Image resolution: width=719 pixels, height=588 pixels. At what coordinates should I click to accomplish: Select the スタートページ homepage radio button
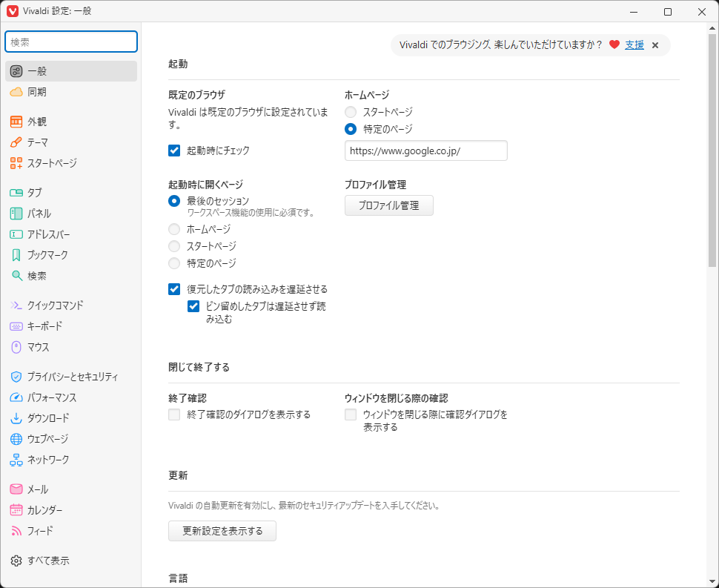coord(349,112)
